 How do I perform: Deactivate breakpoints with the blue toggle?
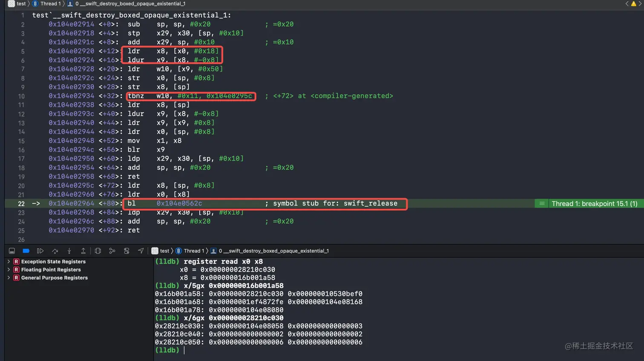26,251
